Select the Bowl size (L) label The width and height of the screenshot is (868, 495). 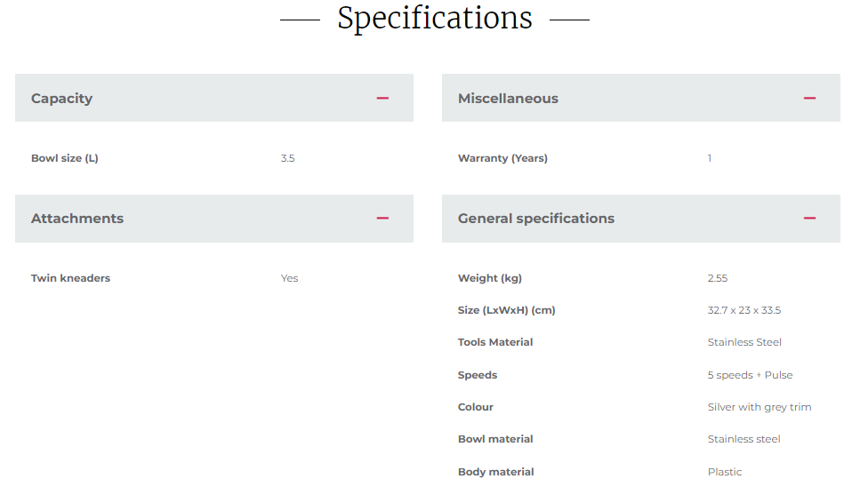pos(65,158)
